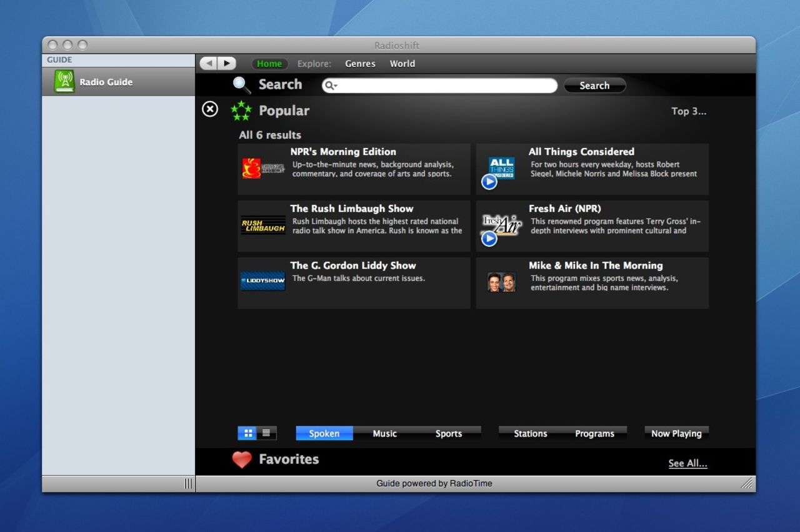Click the forward navigation arrow
Screen dimensions: 800x532
pos(227,63)
